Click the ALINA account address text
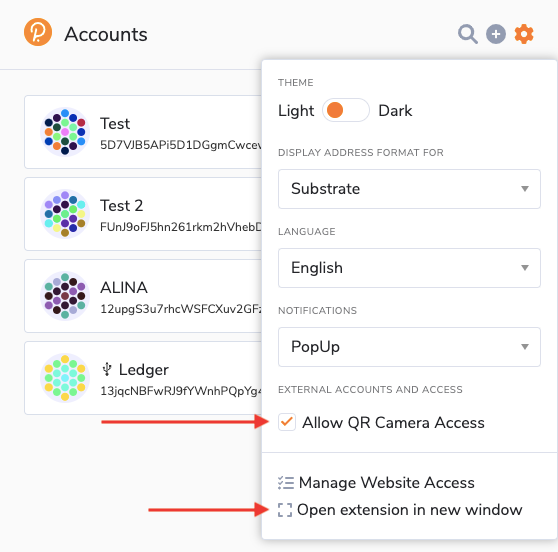The height and width of the screenshot is (552, 558). 181,309
